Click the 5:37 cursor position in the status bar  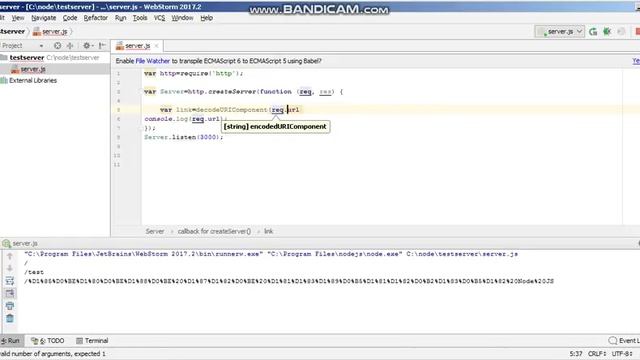[576, 353]
